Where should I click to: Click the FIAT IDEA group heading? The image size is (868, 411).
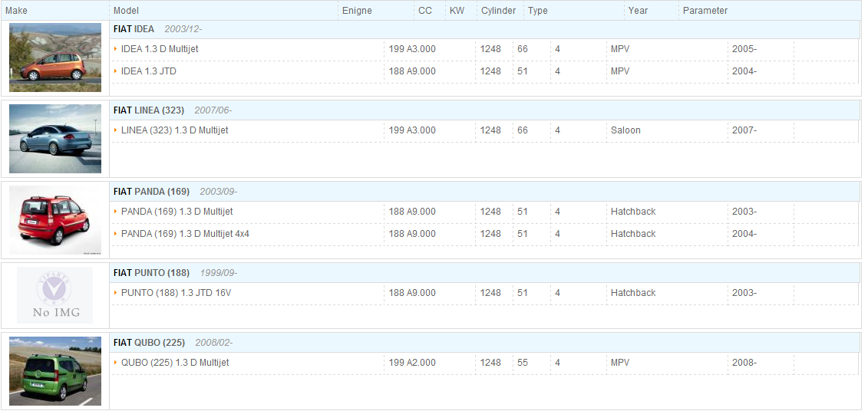(134, 29)
